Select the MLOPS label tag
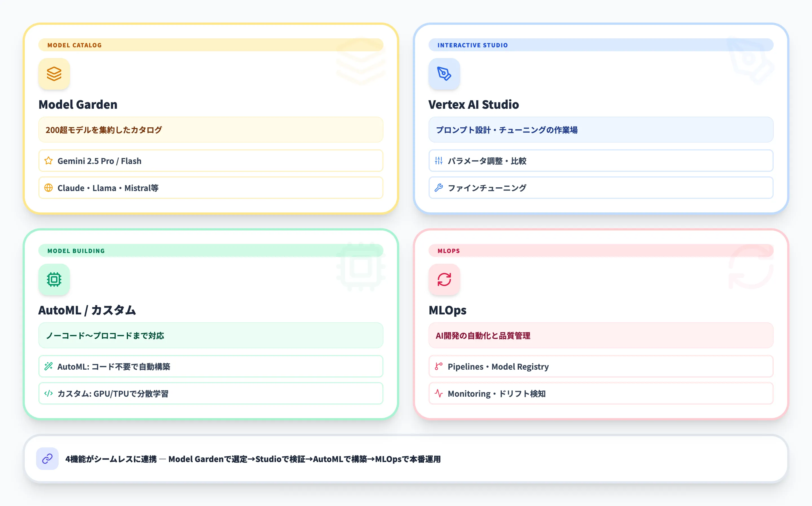Image resolution: width=812 pixels, height=506 pixels. 448,251
